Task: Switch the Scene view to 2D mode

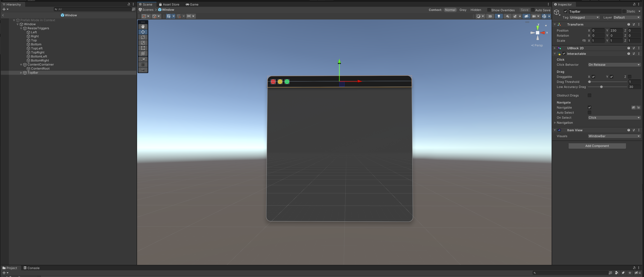Action: point(490,16)
